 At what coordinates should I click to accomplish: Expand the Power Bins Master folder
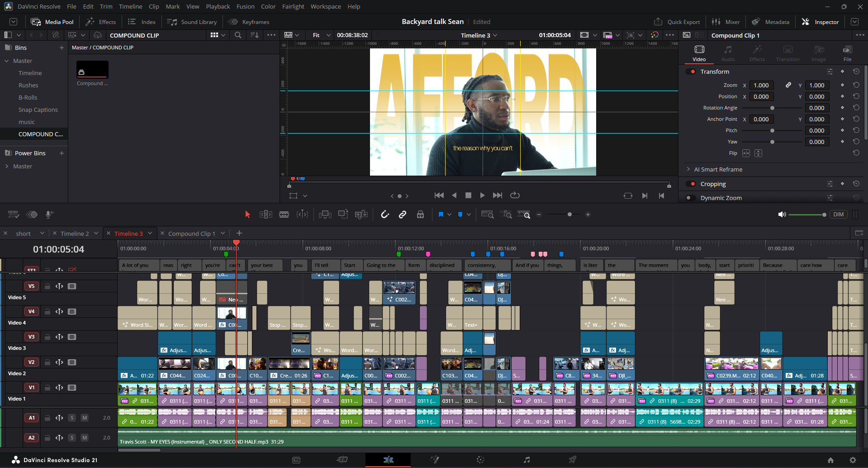pos(7,166)
